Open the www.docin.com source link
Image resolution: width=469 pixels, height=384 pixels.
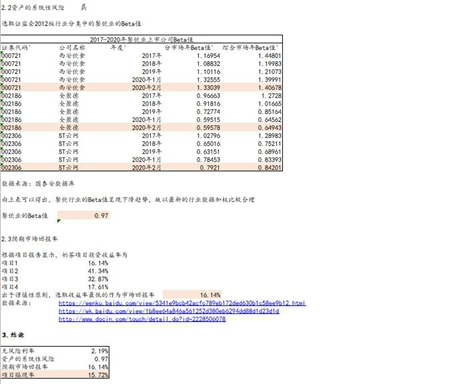pos(142,319)
